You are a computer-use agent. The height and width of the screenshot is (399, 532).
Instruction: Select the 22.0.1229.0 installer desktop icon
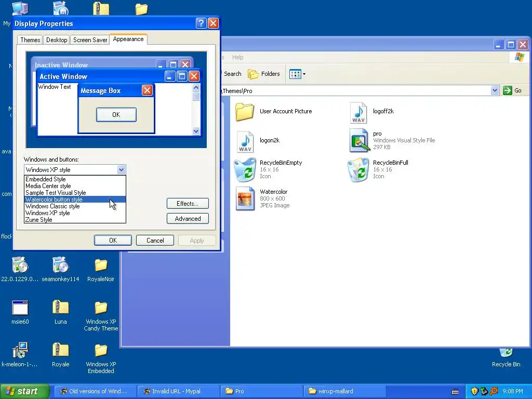pos(20,264)
